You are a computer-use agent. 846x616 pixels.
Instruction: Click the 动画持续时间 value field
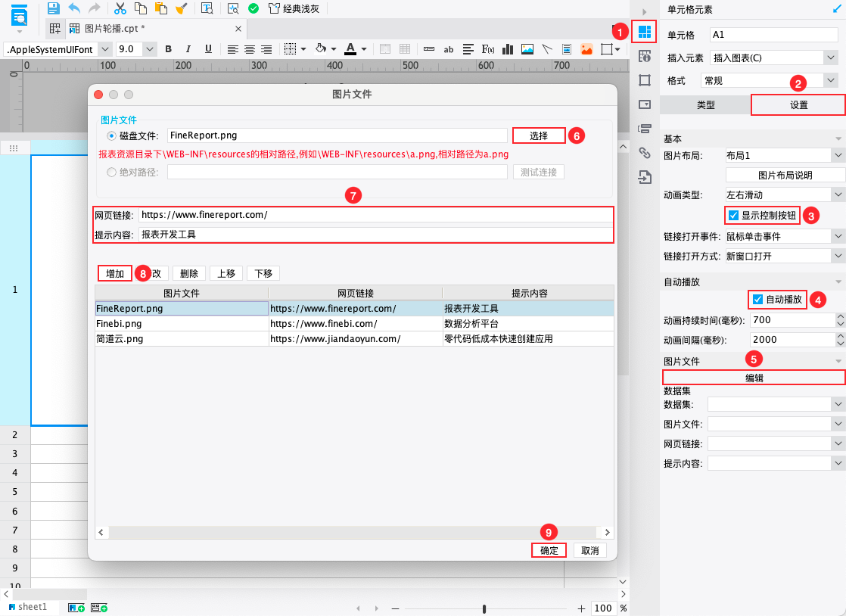point(792,320)
